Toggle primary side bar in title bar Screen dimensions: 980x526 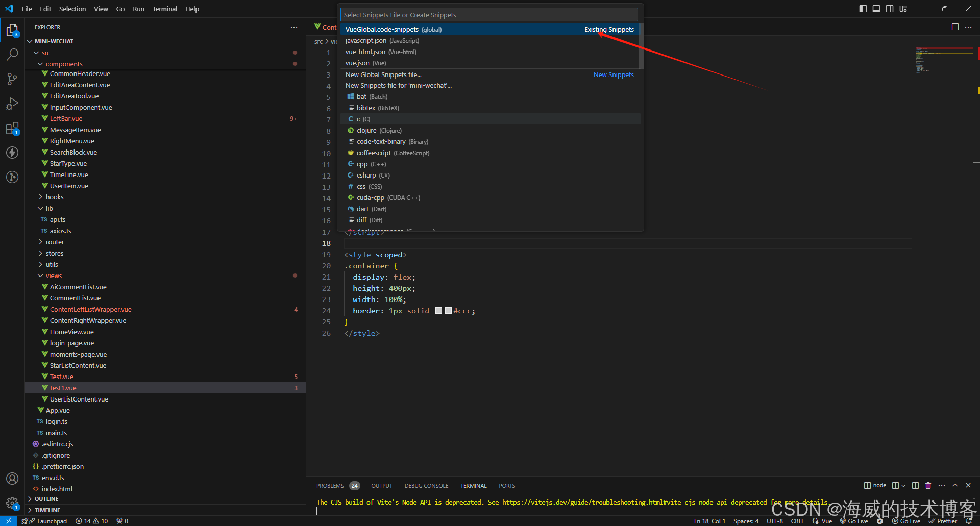click(863, 9)
